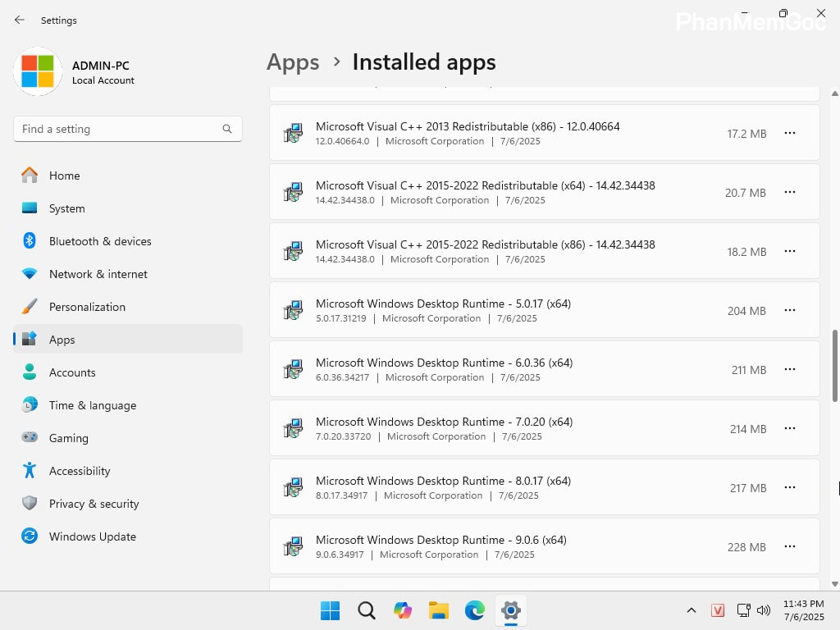Screen dimensions: 840x630
Task: Open options for Visual C++ 2013 Redistributable
Action: 789,133
